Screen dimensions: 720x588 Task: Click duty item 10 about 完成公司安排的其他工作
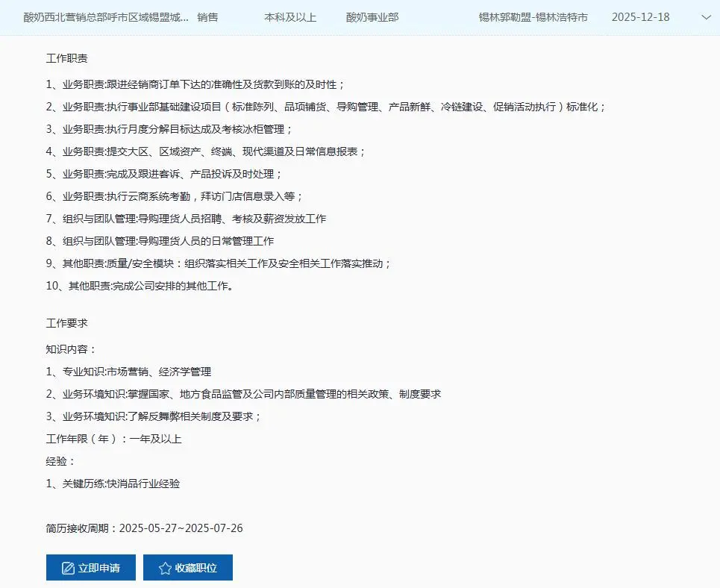click(x=140, y=286)
